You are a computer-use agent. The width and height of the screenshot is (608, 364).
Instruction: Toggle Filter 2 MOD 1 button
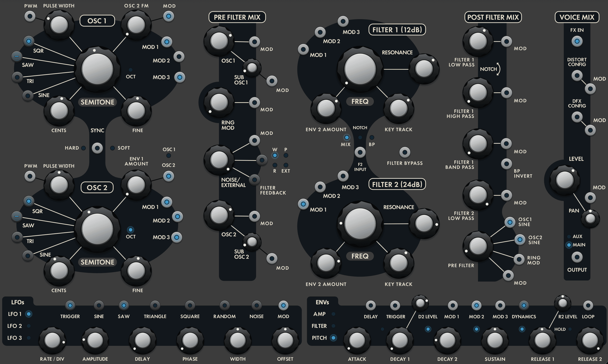click(303, 204)
